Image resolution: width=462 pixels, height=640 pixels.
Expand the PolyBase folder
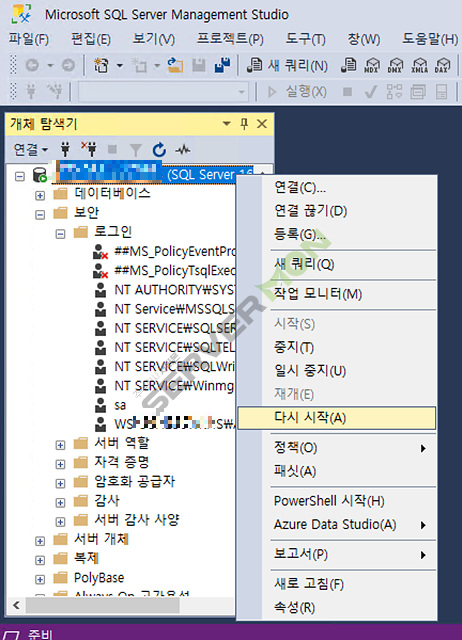tap(40, 580)
